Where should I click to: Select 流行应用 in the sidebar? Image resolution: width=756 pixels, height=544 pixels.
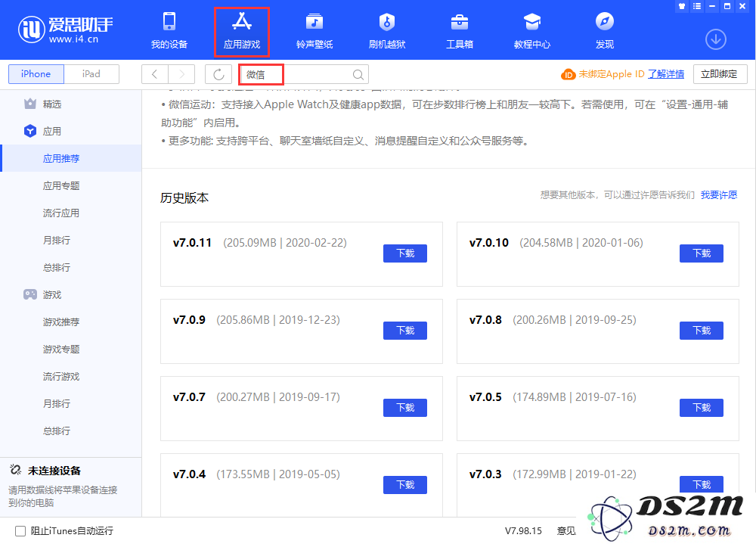[61, 213]
